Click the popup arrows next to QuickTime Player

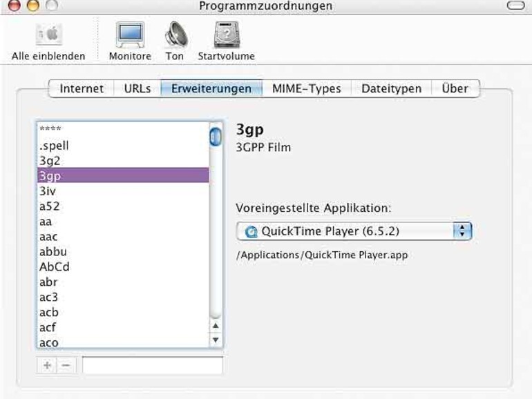[x=462, y=231]
